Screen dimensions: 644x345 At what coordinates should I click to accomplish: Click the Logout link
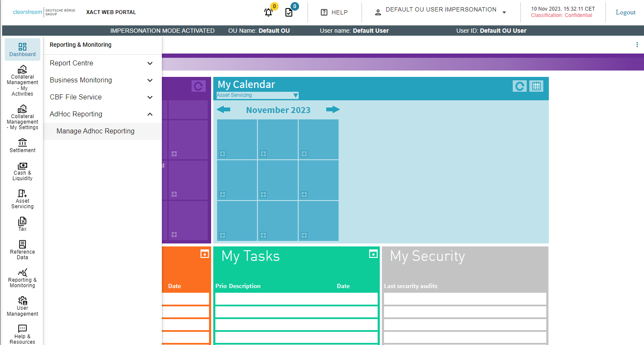[x=625, y=12]
